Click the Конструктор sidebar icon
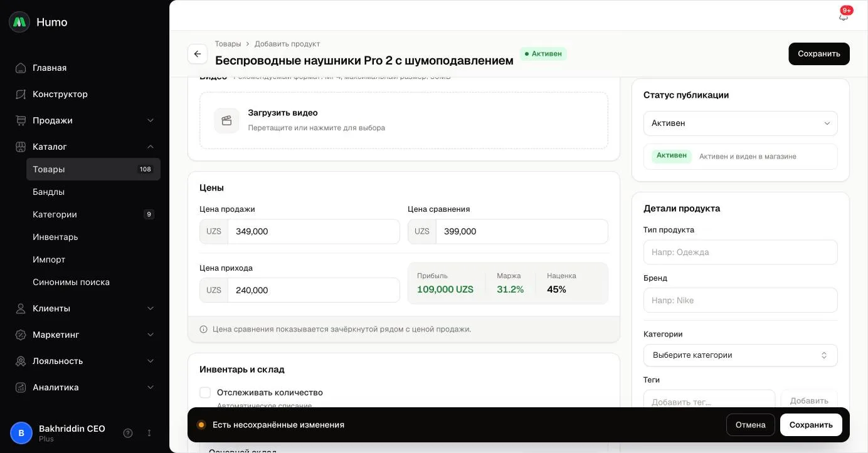Screen dimensions: 868x453 click(21, 94)
